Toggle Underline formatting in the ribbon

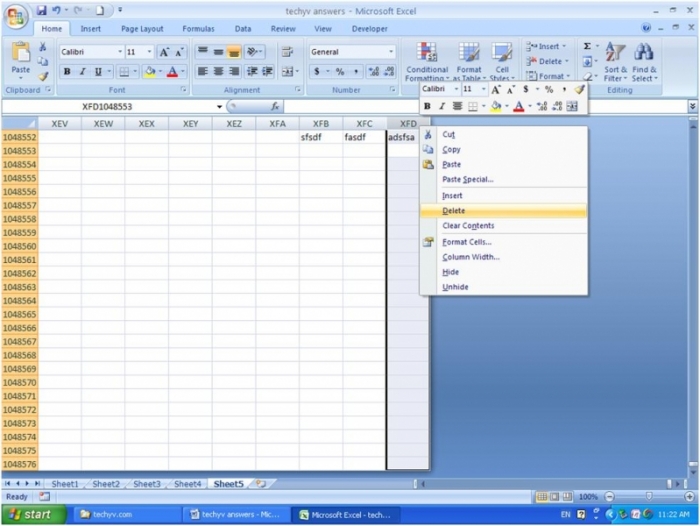[x=97, y=72]
